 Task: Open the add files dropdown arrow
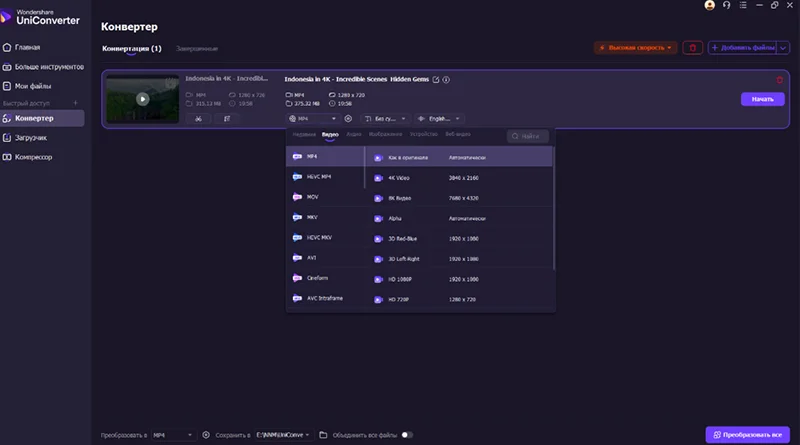783,48
